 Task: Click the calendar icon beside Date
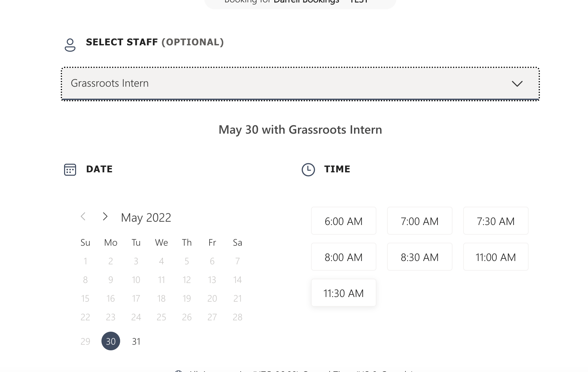(x=70, y=170)
